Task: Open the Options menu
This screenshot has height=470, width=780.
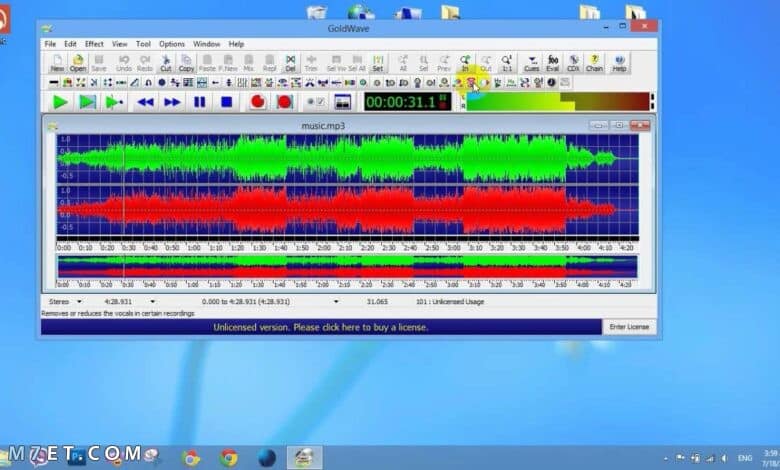Action: pyautogui.click(x=172, y=44)
